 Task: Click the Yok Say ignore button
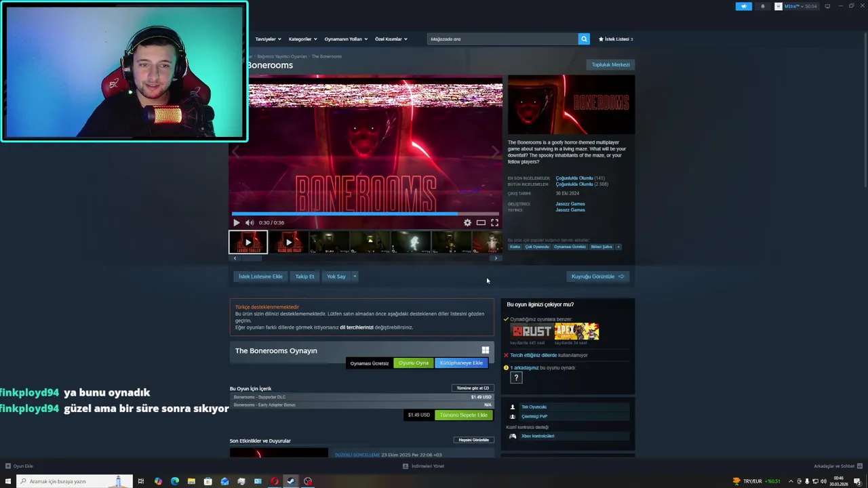(336, 277)
